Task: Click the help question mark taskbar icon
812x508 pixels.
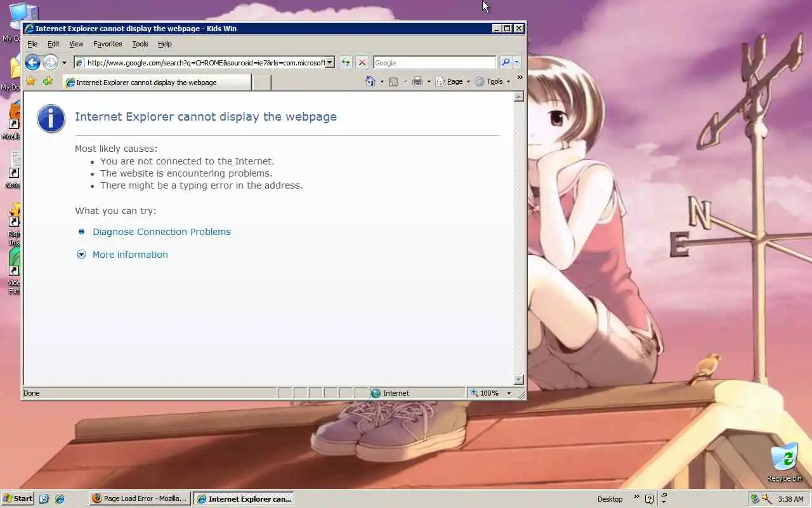Action: pos(650,499)
